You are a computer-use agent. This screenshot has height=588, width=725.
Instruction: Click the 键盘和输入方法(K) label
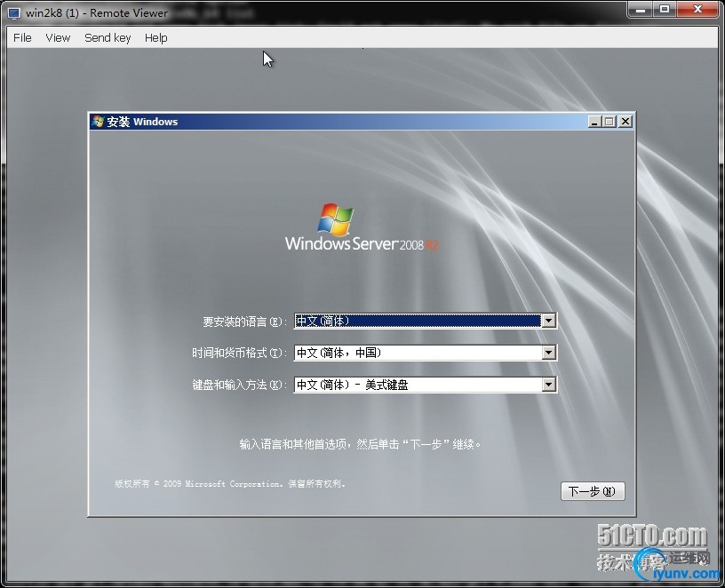click(239, 385)
